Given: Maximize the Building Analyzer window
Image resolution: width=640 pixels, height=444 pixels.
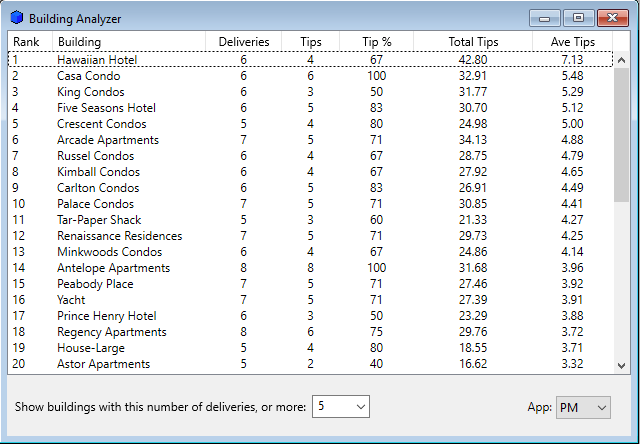Looking at the screenshot, I should [579, 18].
